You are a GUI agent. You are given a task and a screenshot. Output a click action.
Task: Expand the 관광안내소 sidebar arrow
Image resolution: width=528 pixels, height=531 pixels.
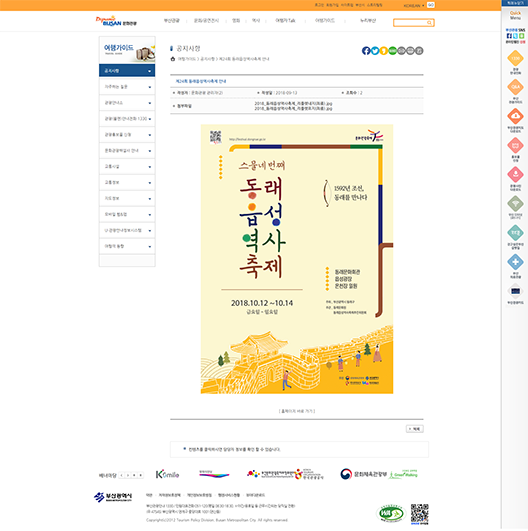(x=149, y=103)
